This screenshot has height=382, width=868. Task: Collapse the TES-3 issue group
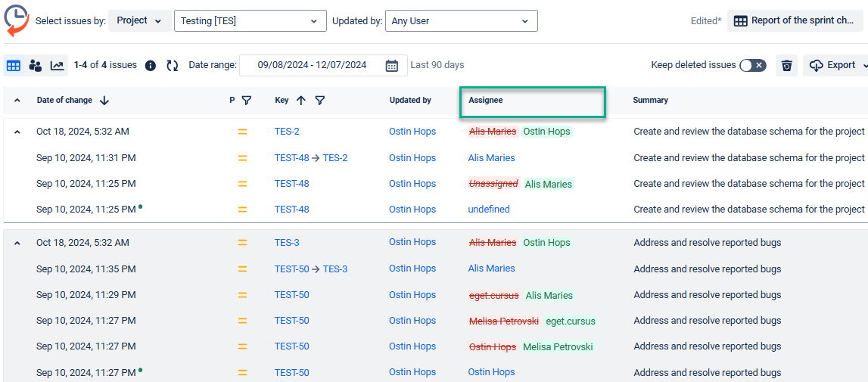tap(17, 243)
